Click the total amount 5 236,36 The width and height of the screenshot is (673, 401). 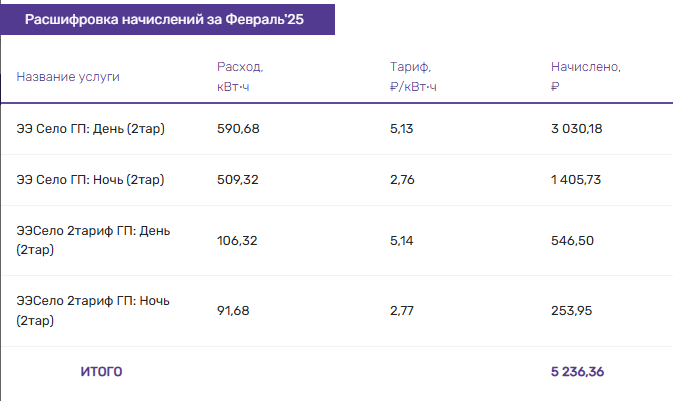tap(577, 372)
